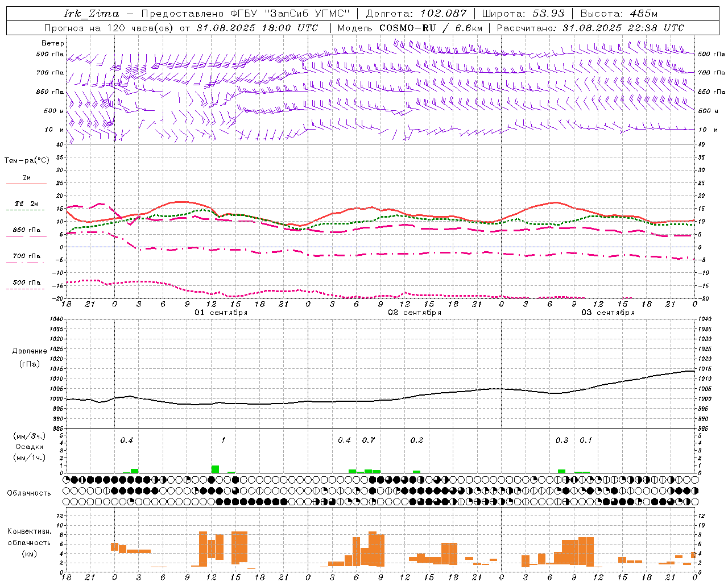Click the 2м temperature legend label
The image size is (728, 582).
pyautogui.click(x=27, y=178)
